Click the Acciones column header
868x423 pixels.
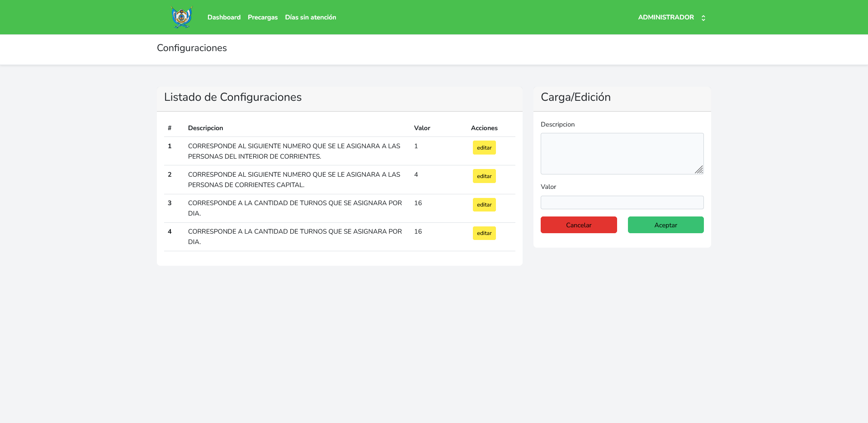[x=484, y=128]
